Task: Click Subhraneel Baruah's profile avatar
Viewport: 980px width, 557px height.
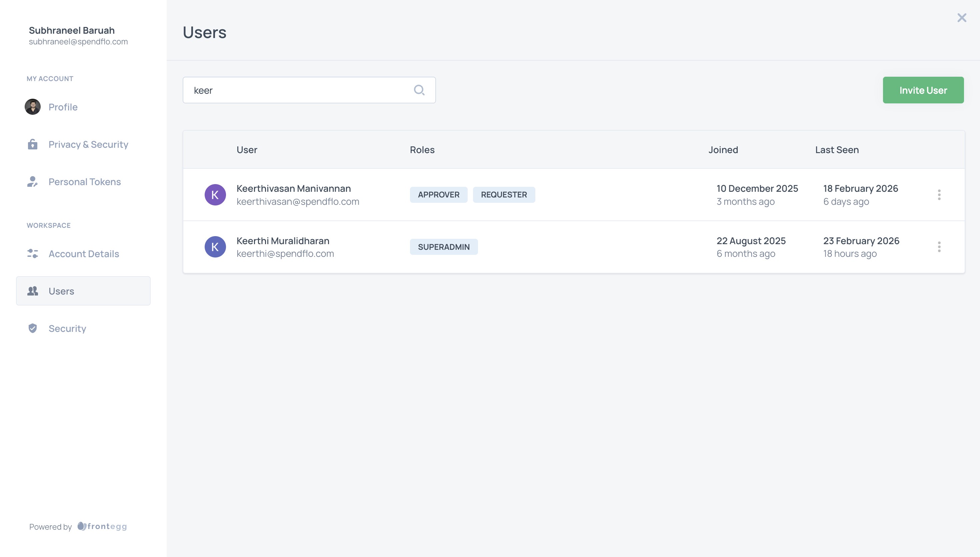Action: coord(32,107)
